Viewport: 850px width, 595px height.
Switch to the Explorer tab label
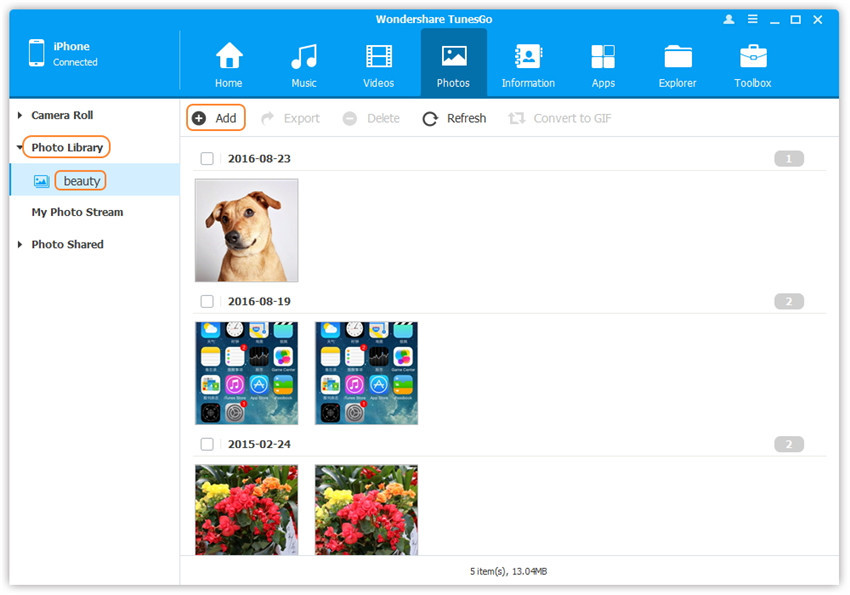(677, 83)
